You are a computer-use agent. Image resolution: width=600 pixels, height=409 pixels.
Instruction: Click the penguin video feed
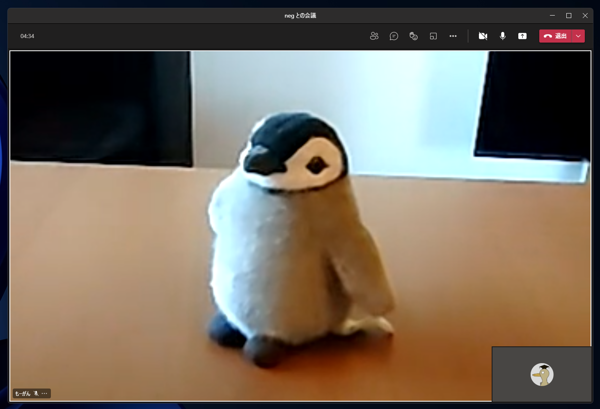300,226
